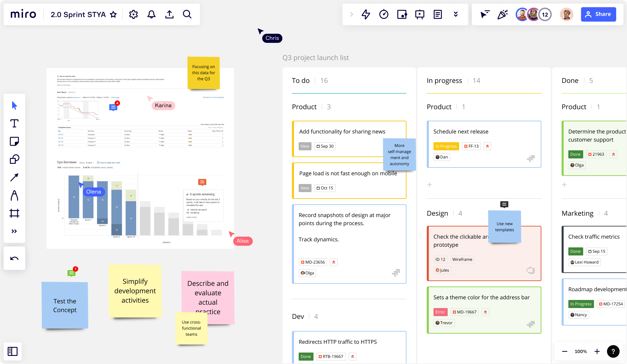Screen dimensions: 627x364
Task: Click the Share button
Action: click(598, 14)
